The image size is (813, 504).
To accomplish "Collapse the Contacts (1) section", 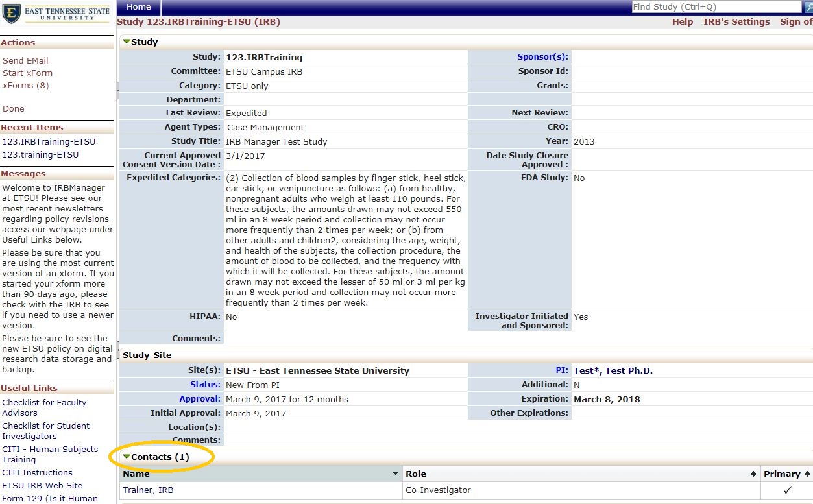I will (x=127, y=457).
